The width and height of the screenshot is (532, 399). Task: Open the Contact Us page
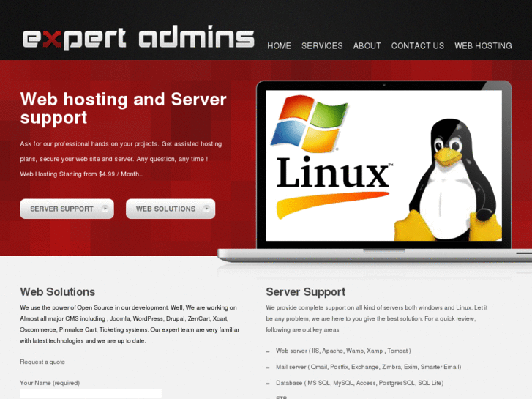point(417,46)
